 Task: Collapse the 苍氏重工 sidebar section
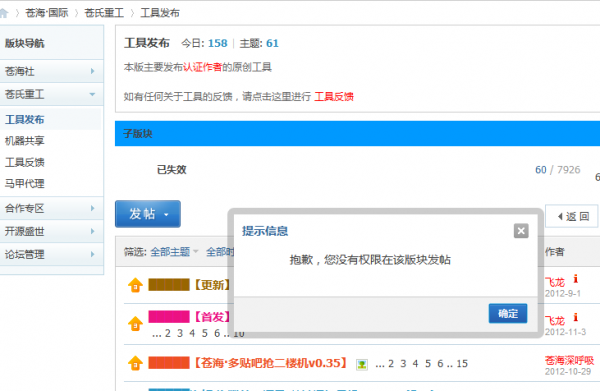coord(52,94)
